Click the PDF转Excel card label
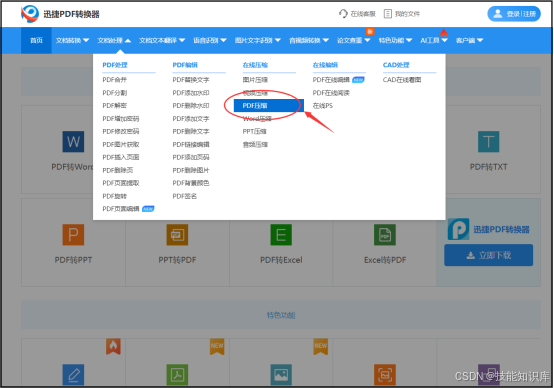The height and width of the screenshot is (388, 554). [281, 260]
